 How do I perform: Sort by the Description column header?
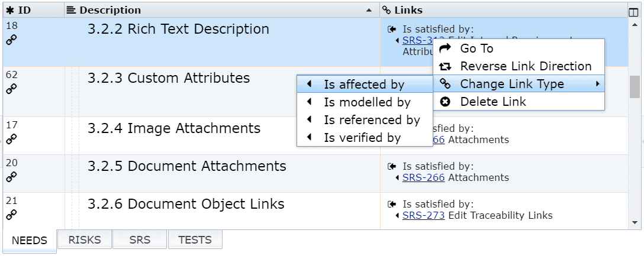coord(222,10)
